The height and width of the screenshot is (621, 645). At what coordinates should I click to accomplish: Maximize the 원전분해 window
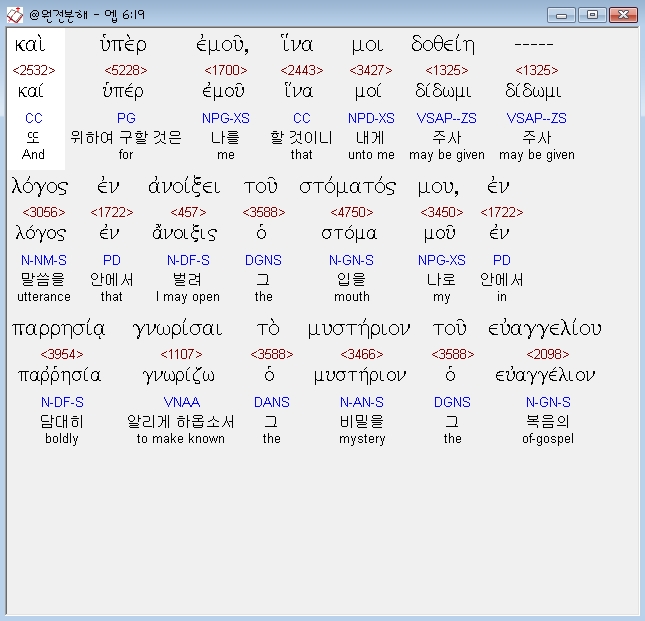[x=592, y=15]
